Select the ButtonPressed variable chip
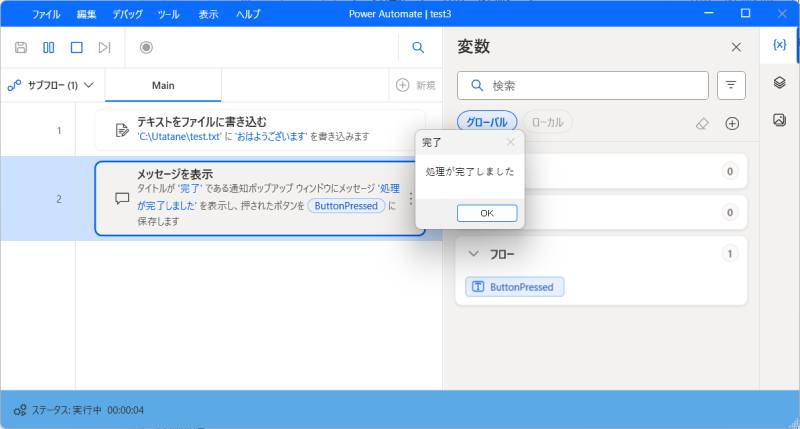 point(515,287)
